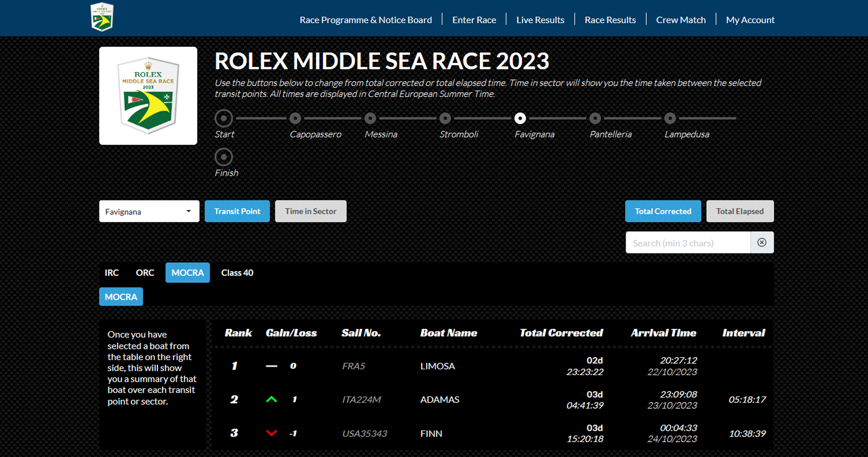This screenshot has width=868, height=457.
Task: Select boat ADAMAS in the table
Action: [440, 400]
